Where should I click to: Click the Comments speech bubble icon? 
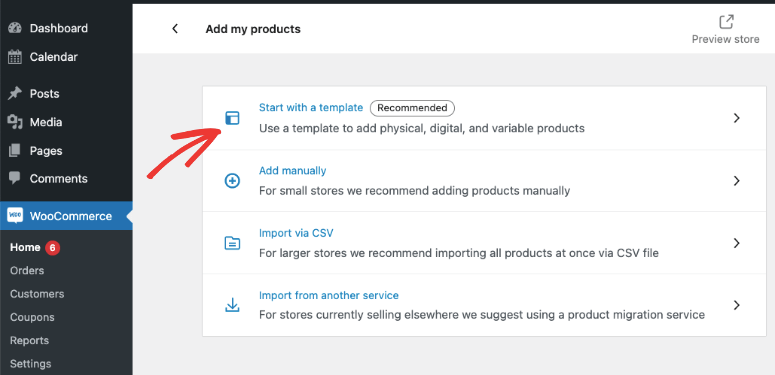click(15, 178)
